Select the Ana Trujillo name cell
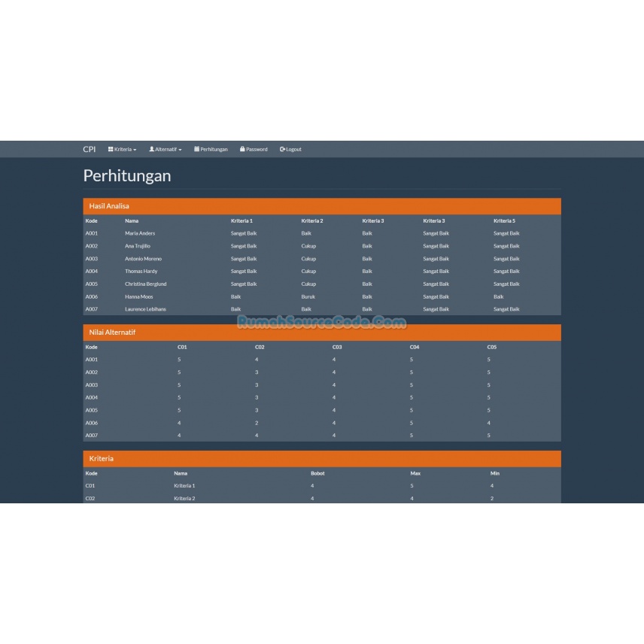 coord(138,246)
